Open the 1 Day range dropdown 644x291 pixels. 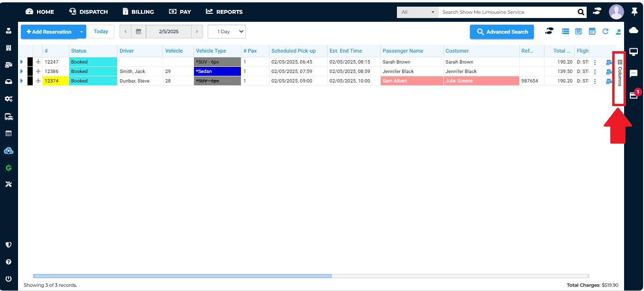point(227,32)
